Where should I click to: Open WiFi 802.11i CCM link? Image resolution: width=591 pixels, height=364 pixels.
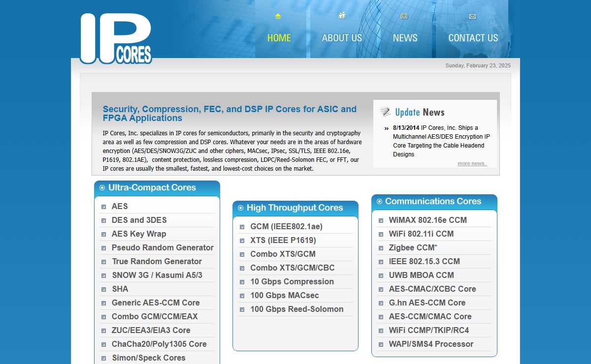click(421, 234)
